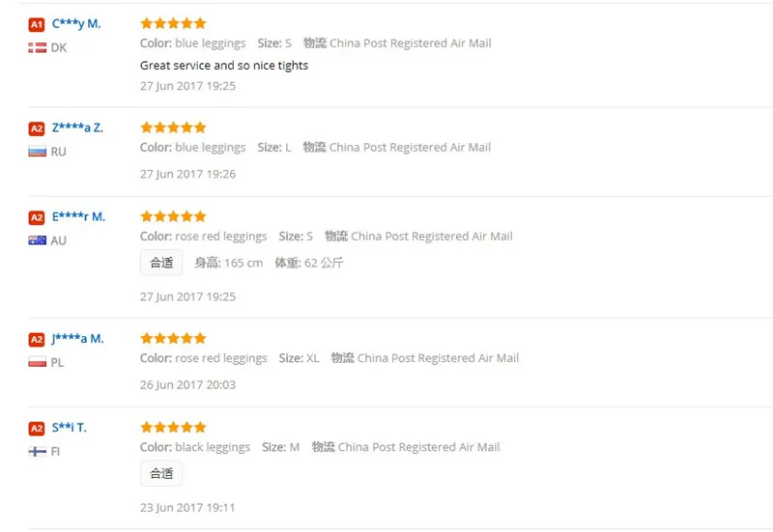Image resolution: width=773 pixels, height=532 pixels.
Task: Click the Finland flag icon next to FI
Action: 37,451
